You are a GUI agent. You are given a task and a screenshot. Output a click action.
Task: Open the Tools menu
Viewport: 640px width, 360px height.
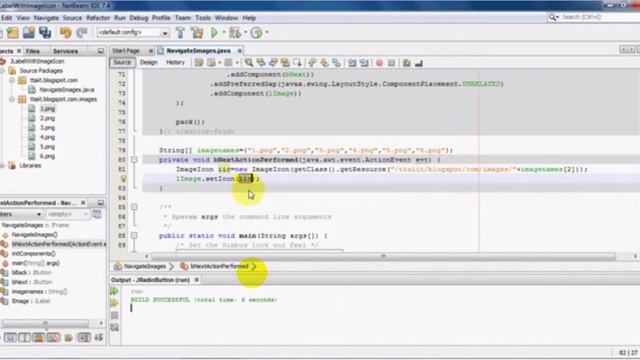(x=203, y=18)
